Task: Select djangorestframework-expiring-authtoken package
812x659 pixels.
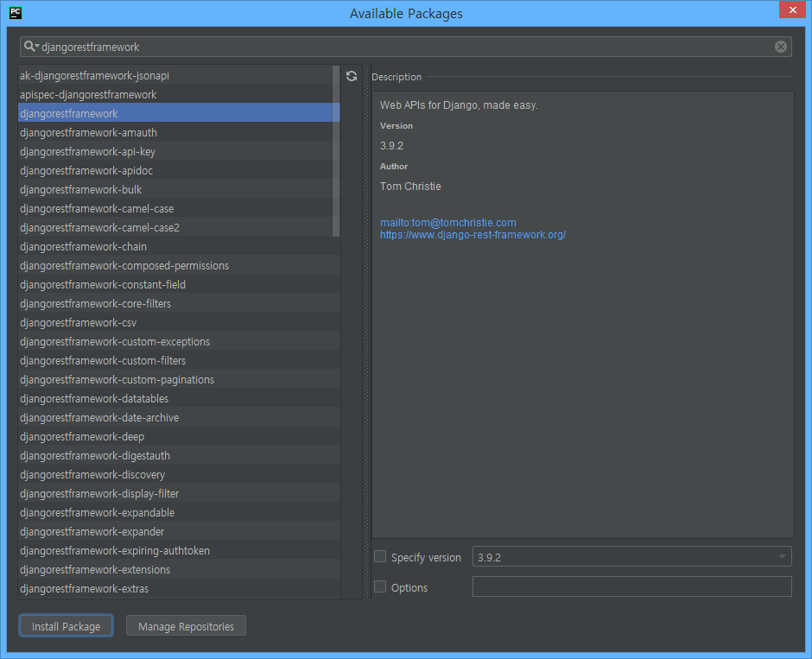Action: click(179, 550)
